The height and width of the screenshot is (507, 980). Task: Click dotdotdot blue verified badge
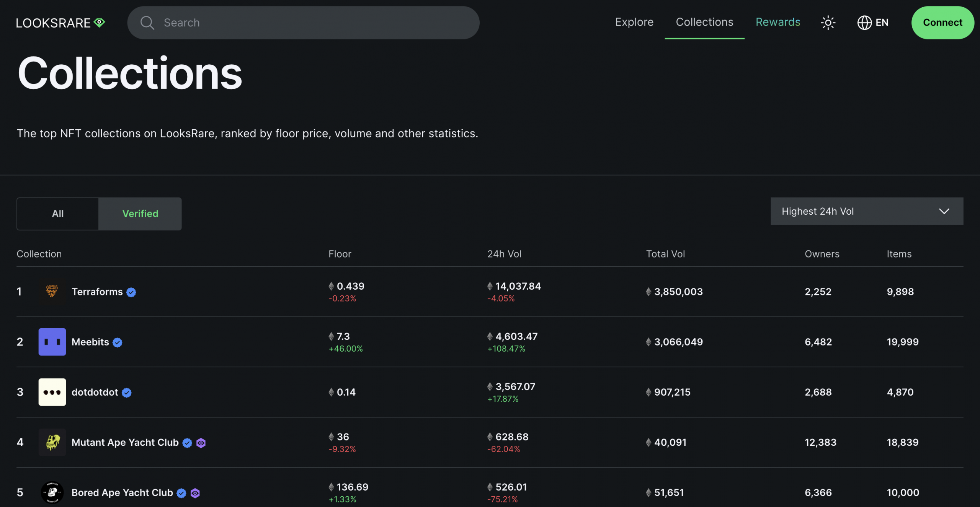[x=127, y=392]
